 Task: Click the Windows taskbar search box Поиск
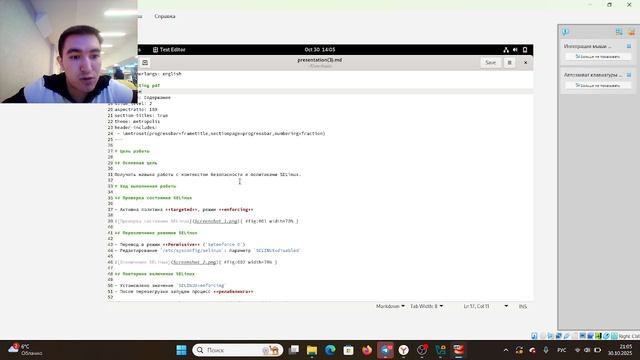(x=238, y=350)
